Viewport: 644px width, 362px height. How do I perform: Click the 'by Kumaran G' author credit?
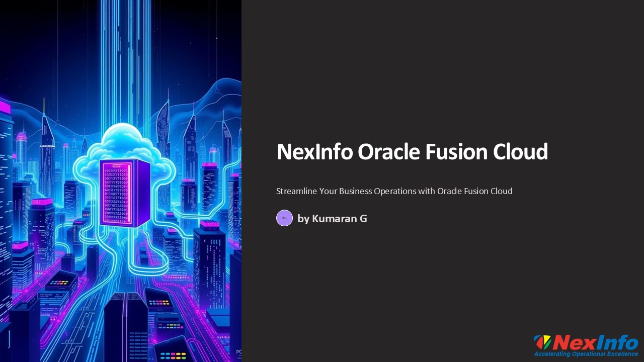point(332,218)
